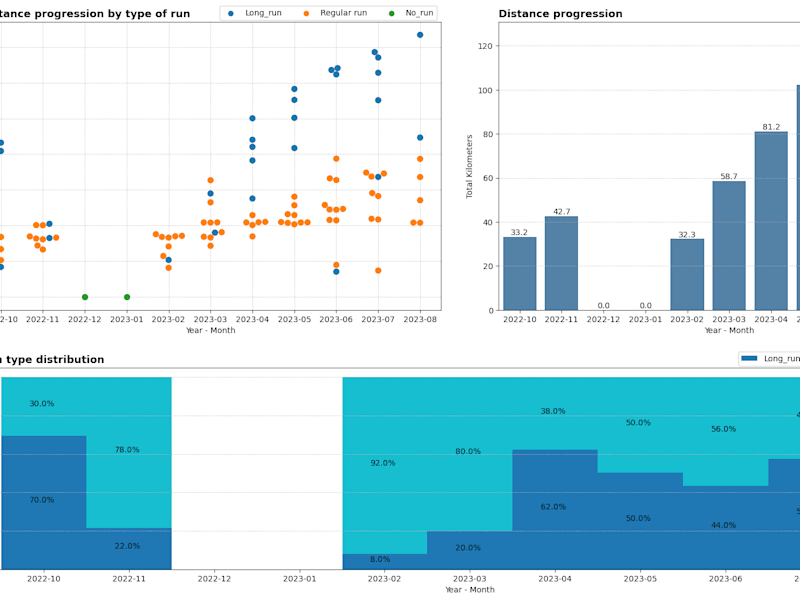
Task: Click the 2023-06 x-axis label in distribution chart
Action: (x=725, y=579)
